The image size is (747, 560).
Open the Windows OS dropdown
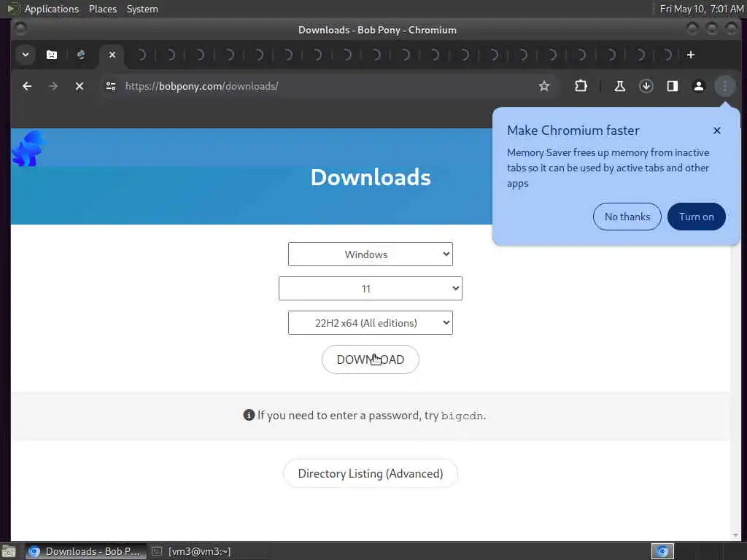click(x=370, y=254)
